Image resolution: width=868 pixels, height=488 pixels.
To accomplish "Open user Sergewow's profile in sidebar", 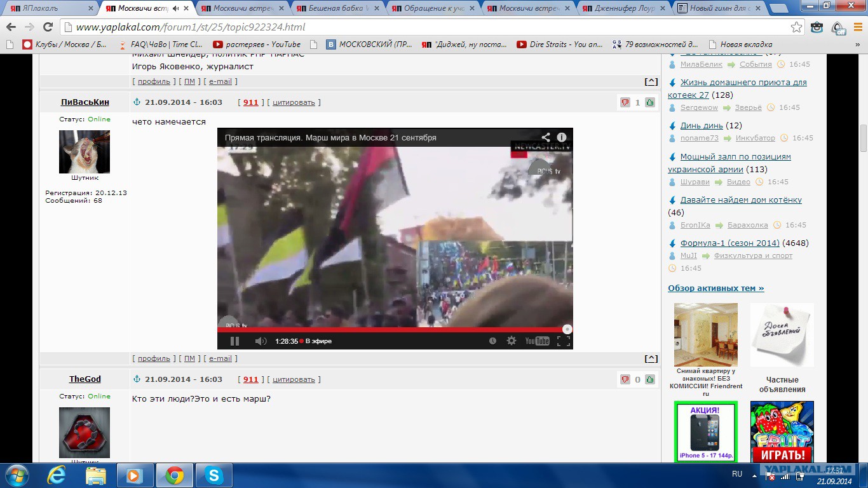I will click(699, 107).
